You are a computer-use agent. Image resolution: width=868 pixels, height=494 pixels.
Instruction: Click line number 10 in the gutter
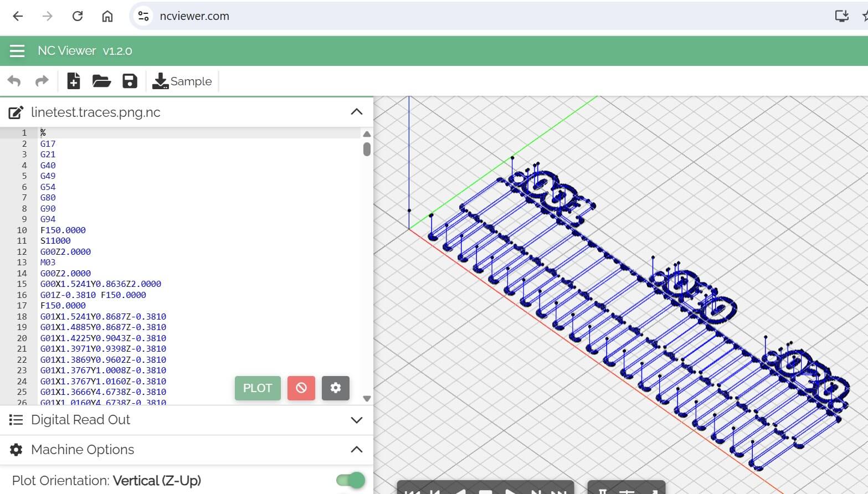click(x=22, y=230)
